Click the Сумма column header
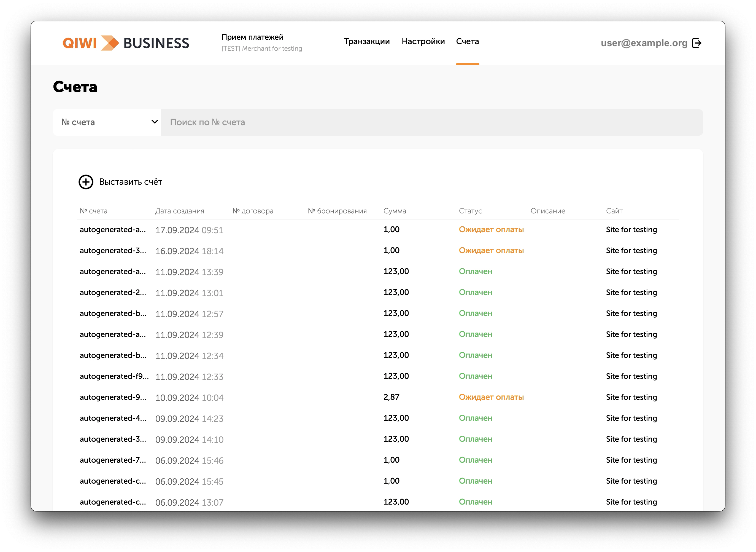Screen dimensions: 756x552 coord(394,211)
